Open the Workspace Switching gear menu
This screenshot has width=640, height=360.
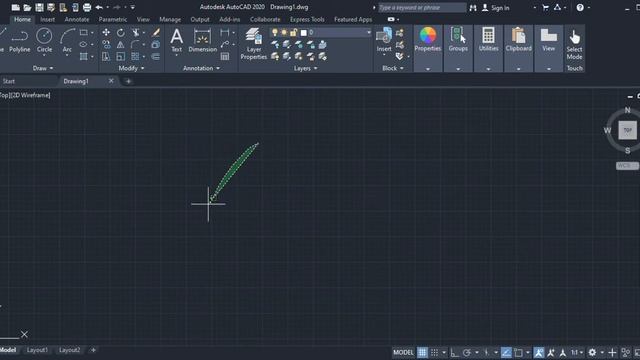coord(592,352)
